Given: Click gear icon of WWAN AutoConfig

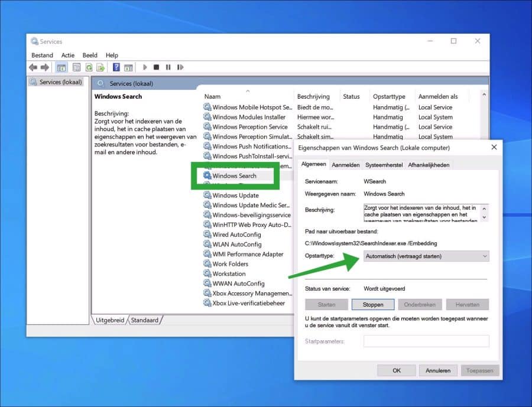Looking at the screenshot, I should coord(207,284).
